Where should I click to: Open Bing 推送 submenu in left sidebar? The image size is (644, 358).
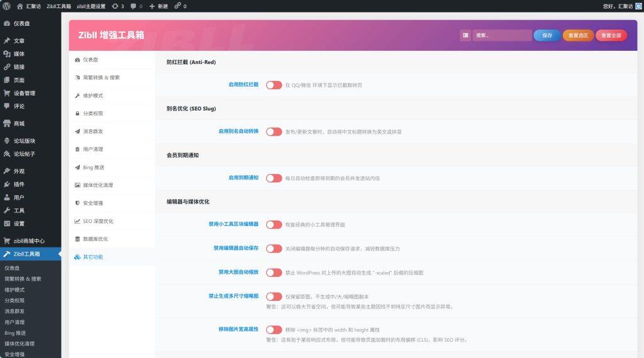point(15,333)
